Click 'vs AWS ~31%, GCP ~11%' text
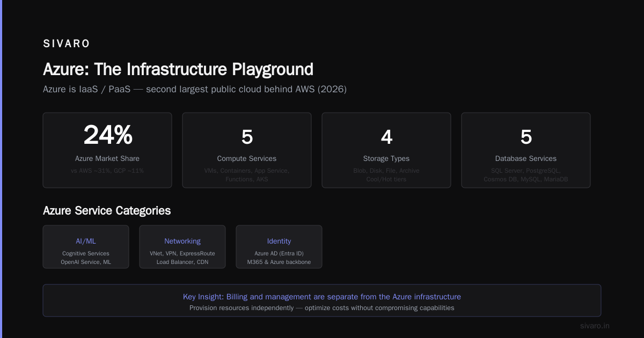 tap(107, 171)
